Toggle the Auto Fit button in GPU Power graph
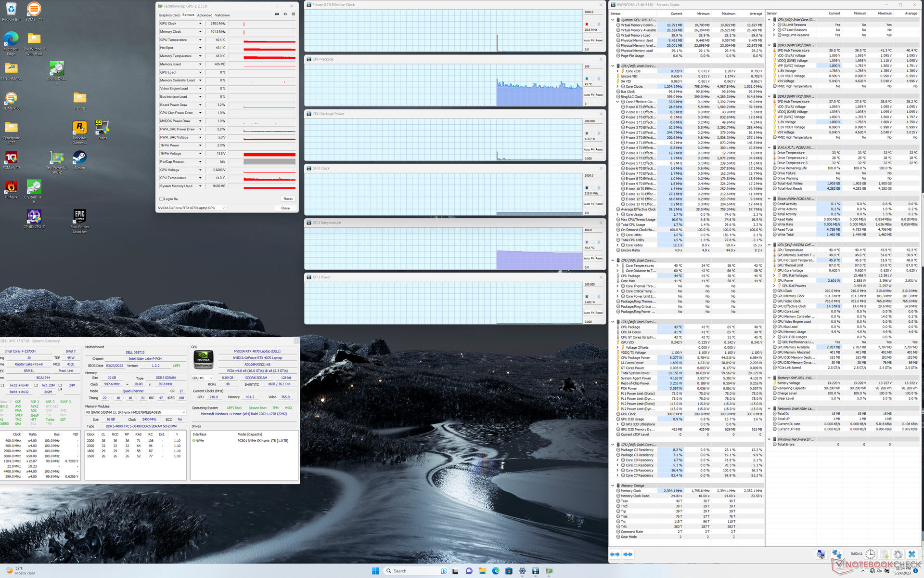The width and height of the screenshot is (924, 578). [x=589, y=313]
